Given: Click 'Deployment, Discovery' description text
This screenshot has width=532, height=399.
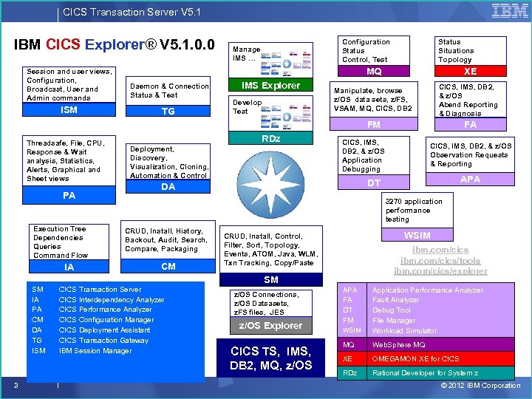Looking at the screenshot, I should (169, 162).
